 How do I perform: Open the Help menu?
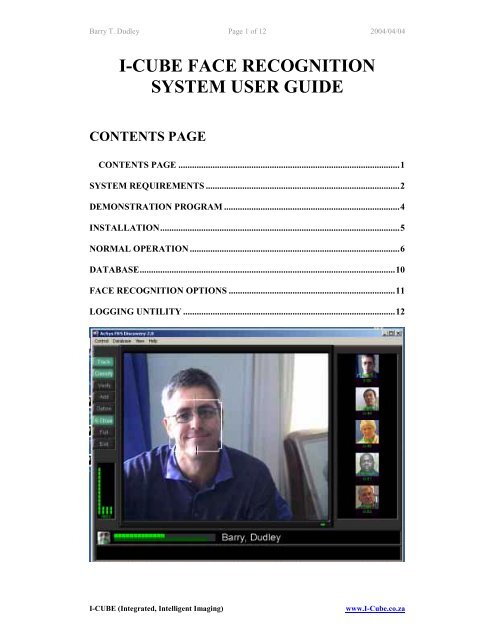point(153,341)
